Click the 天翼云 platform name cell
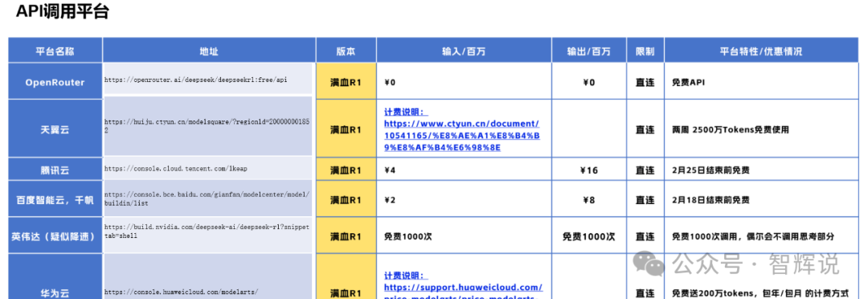The height and width of the screenshot is (299, 868). click(x=55, y=129)
